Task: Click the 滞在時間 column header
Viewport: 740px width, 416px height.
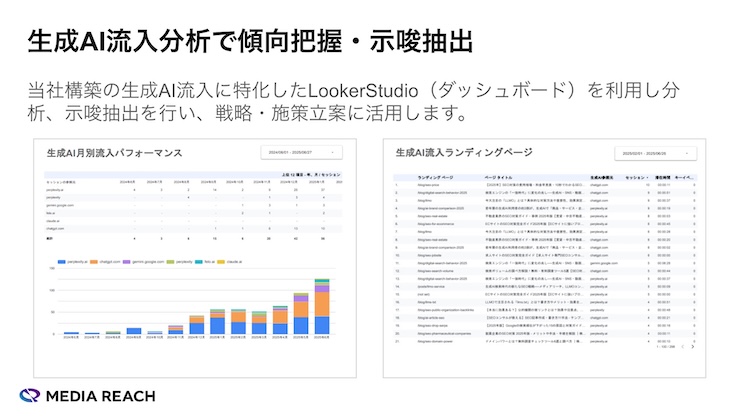Action: click(x=663, y=178)
